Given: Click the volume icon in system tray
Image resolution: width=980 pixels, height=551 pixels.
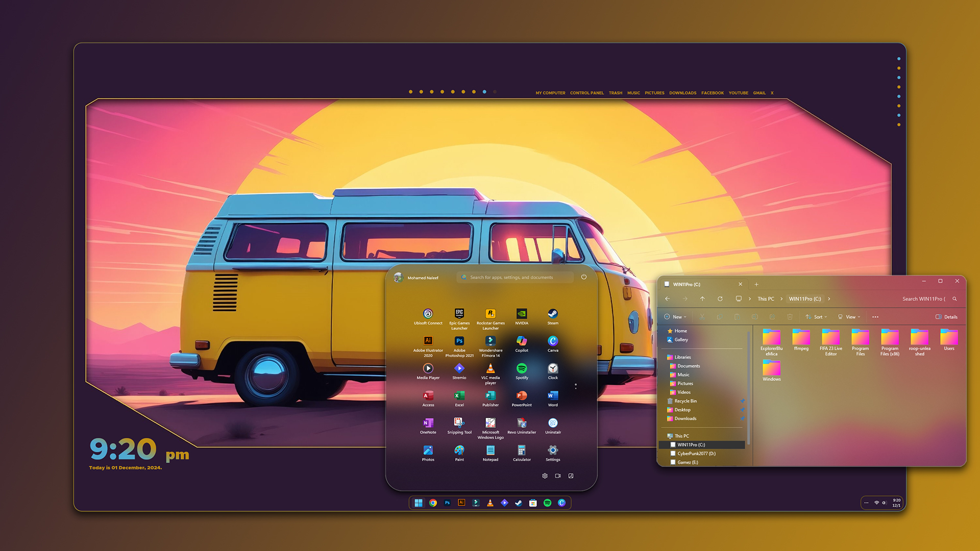Looking at the screenshot, I should click(x=884, y=503).
